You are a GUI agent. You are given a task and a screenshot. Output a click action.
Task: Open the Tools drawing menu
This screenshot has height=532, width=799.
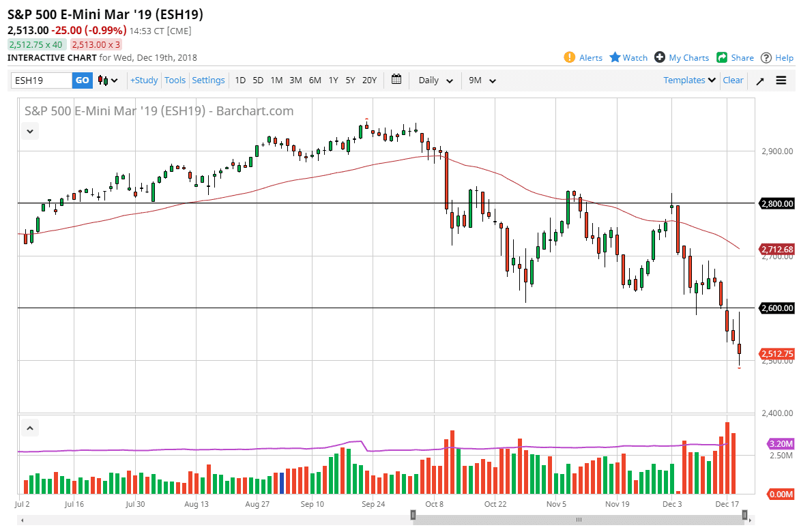(175, 80)
